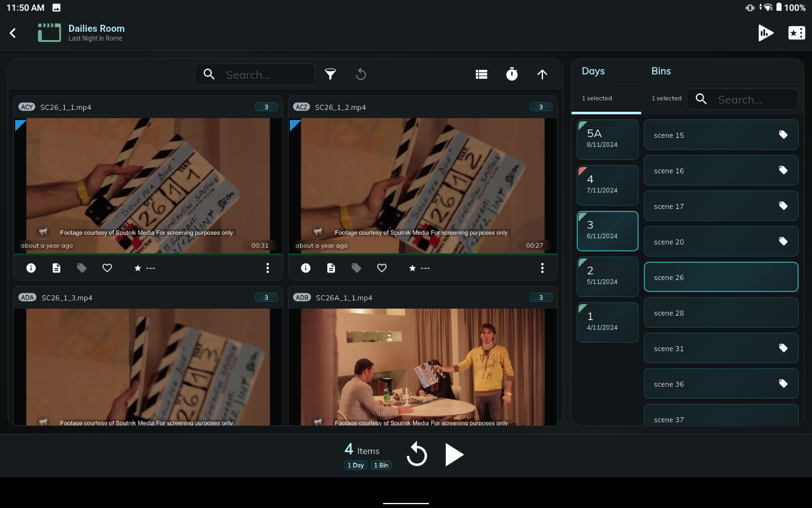Select the scene 28 bin
The height and width of the screenshot is (508, 812).
(x=721, y=313)
